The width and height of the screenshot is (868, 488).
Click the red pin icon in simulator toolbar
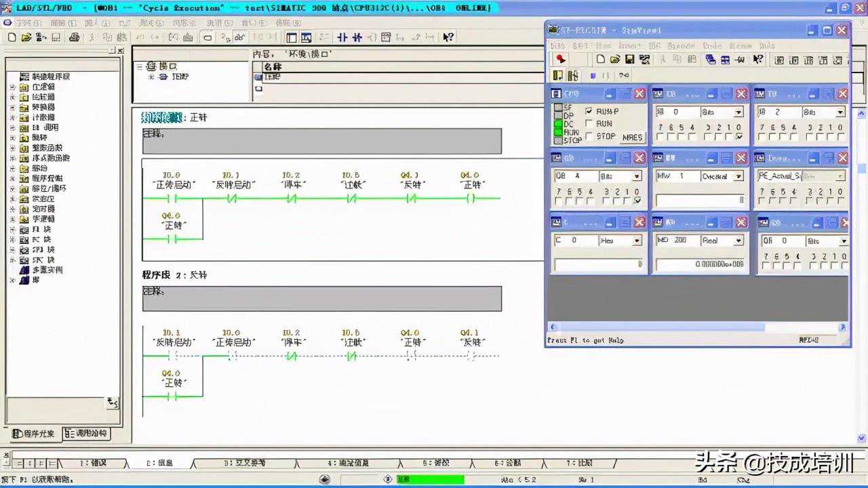[x=560, y=60]
